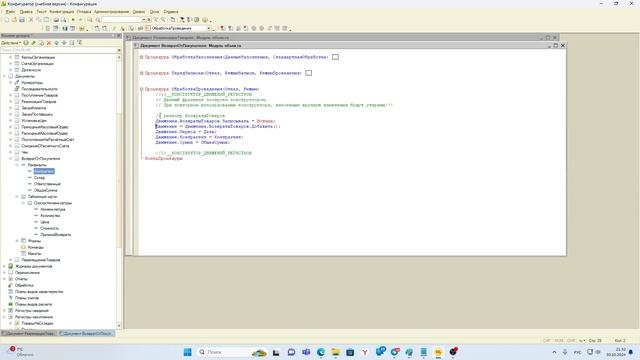Image resolution: width=640 pixels, height=360 pixels.
Task: Select Журналы документов in the tree
Action: [x=33, y=266]
